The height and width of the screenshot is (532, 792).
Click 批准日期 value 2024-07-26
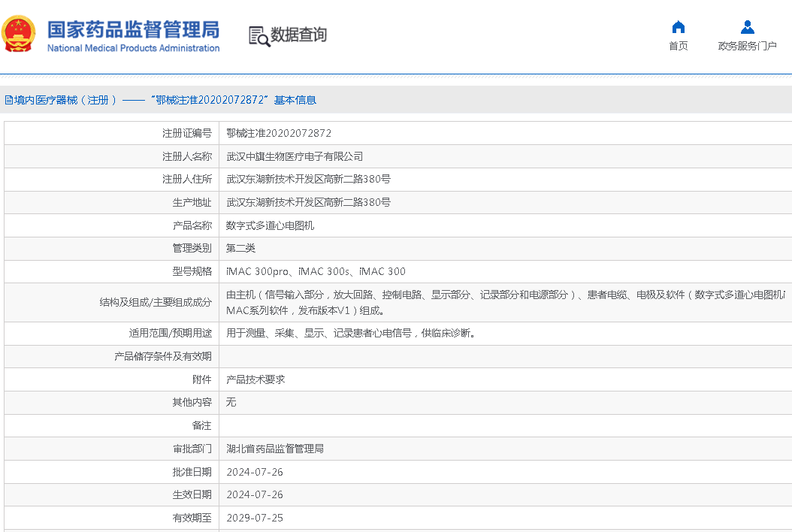tap(255, 472)
